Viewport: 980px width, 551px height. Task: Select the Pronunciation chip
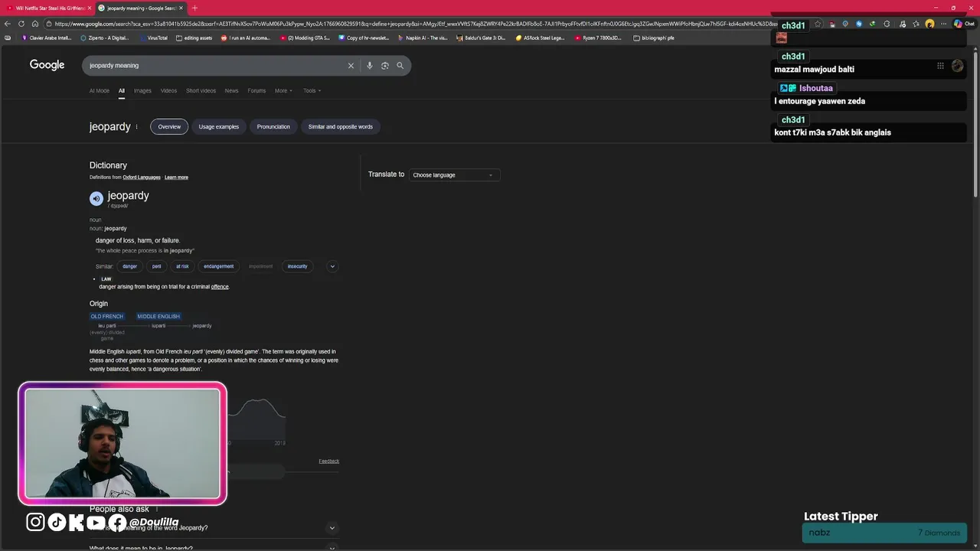point(273,127)
